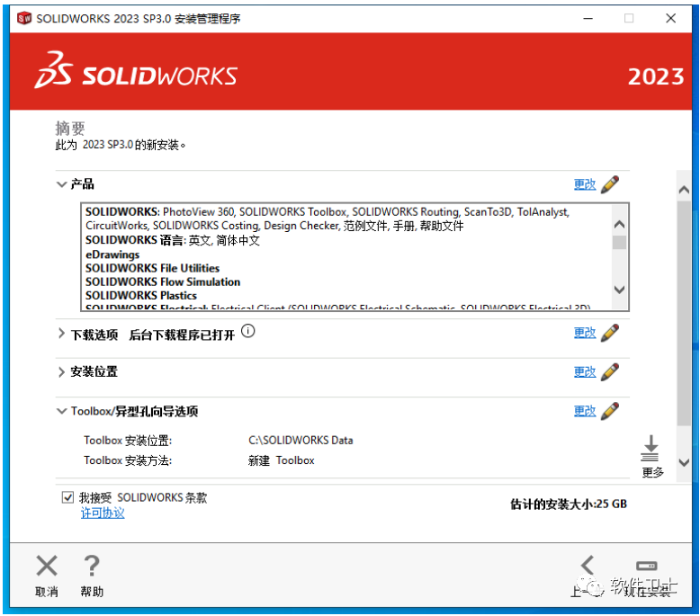Click product list scrollbar down arrow
700x616 pixels.
click(619, 290)
